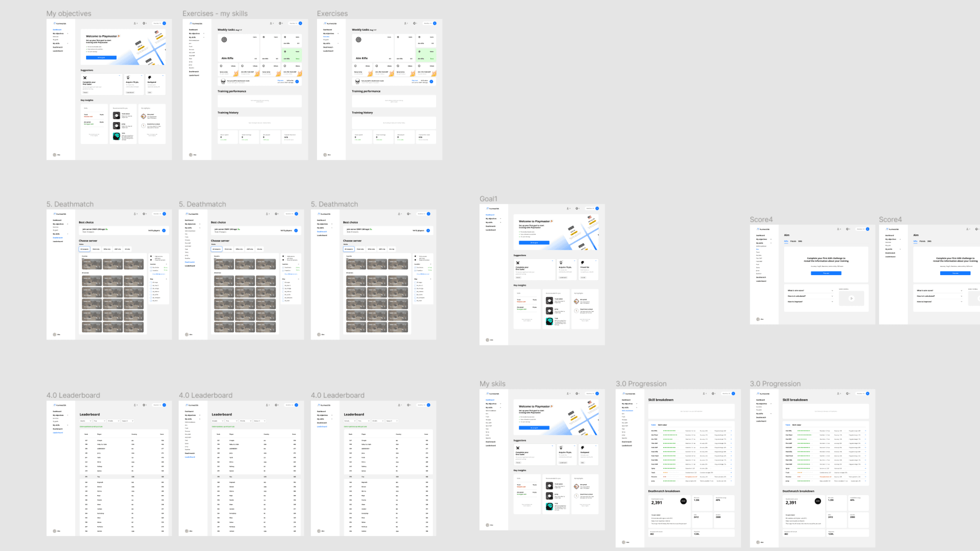Click blue Play button in left Score4 frame
The image size is (980, 551).
[x=826, y=273]
